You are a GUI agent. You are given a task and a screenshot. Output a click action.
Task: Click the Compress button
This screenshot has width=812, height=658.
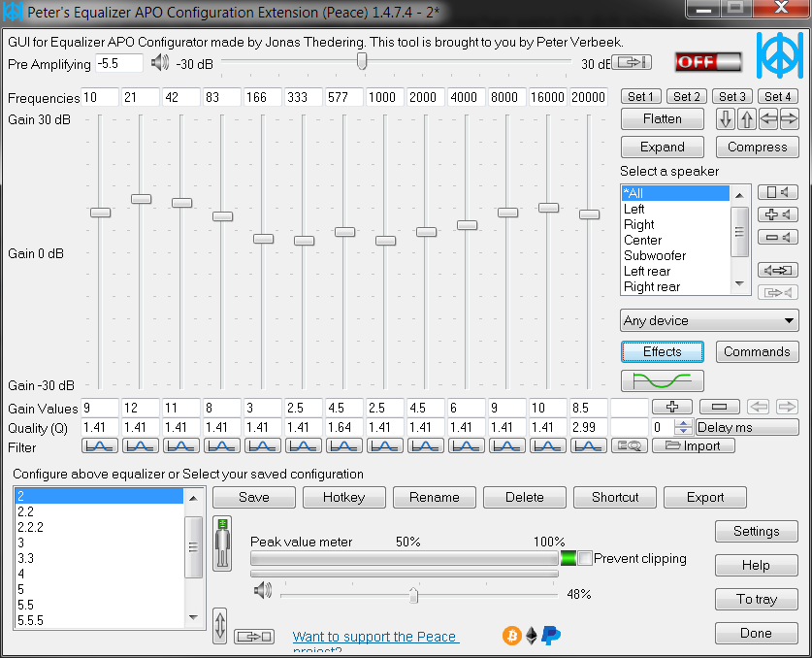point(757,148)
